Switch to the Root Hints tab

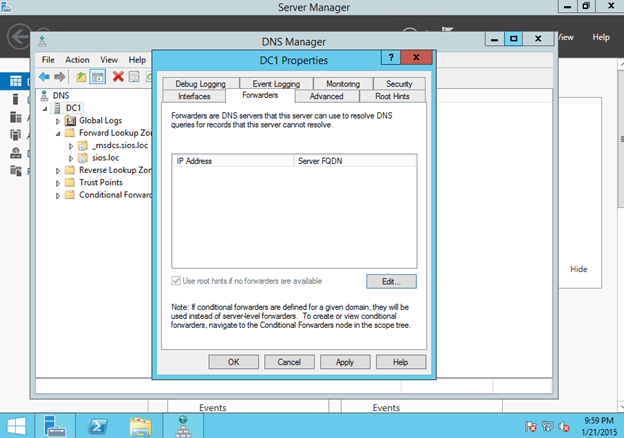[x=389, y=96]
